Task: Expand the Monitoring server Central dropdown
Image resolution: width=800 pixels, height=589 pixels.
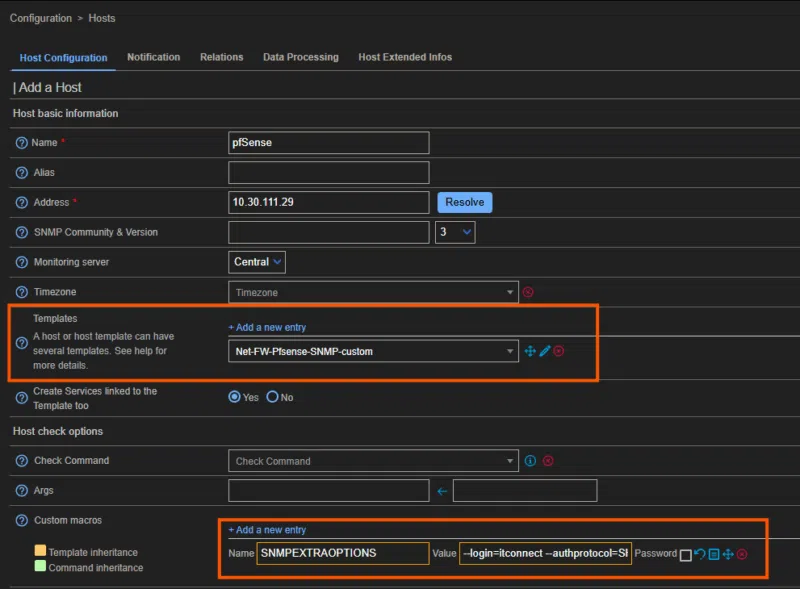Action: click(x=257, y=262)
